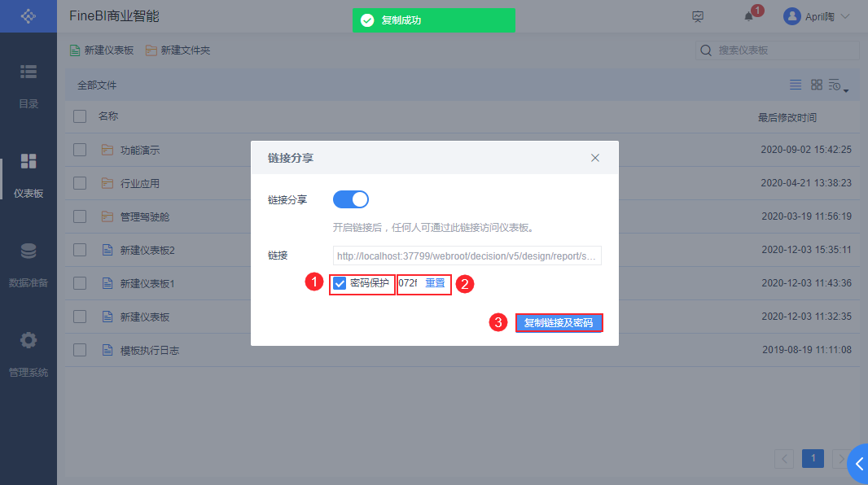Click the 行业应用 folder icon
Image resolution: width=868 pixels, height=485 pixels.
click(107, 183)
